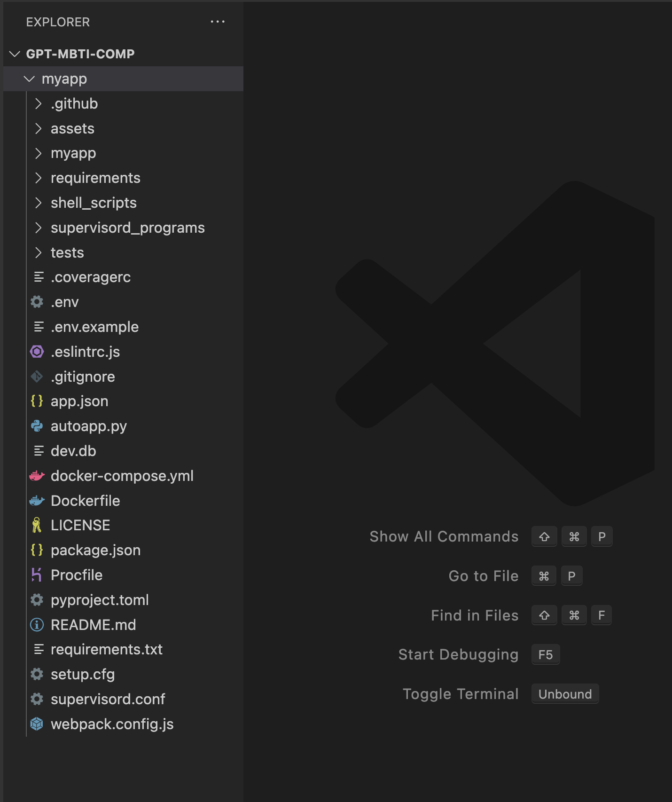The height and width of the screenshot is (802, 672).
Task: Open the .env file
Action: 123,302
